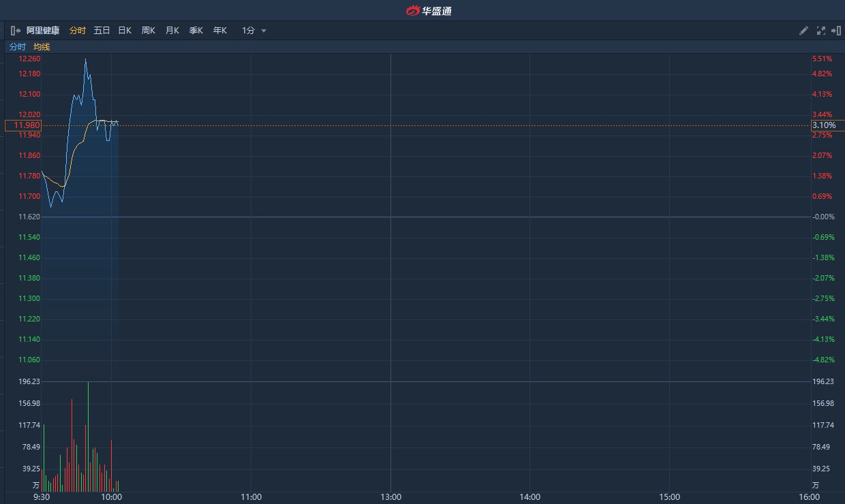Screen dimensions: 845x504
Task: Click the 华盛通 logo in title bar
Action: (429, 10)
